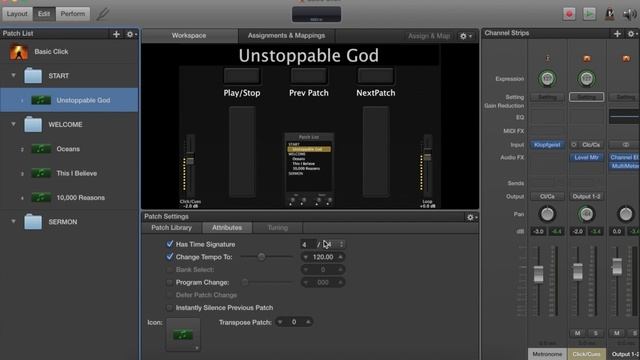Click the Prev Patch pad in workspace
Screen dimensions: 640x360
(x=309, y=76)
